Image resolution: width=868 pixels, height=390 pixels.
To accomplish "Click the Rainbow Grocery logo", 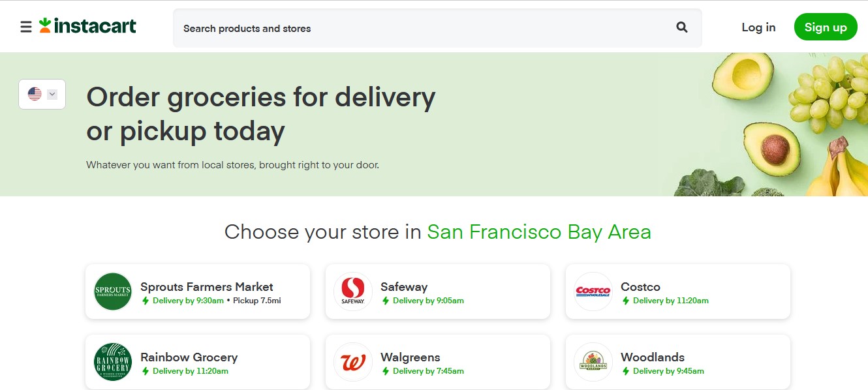I will pyautogui.click(x=112, y=362).
